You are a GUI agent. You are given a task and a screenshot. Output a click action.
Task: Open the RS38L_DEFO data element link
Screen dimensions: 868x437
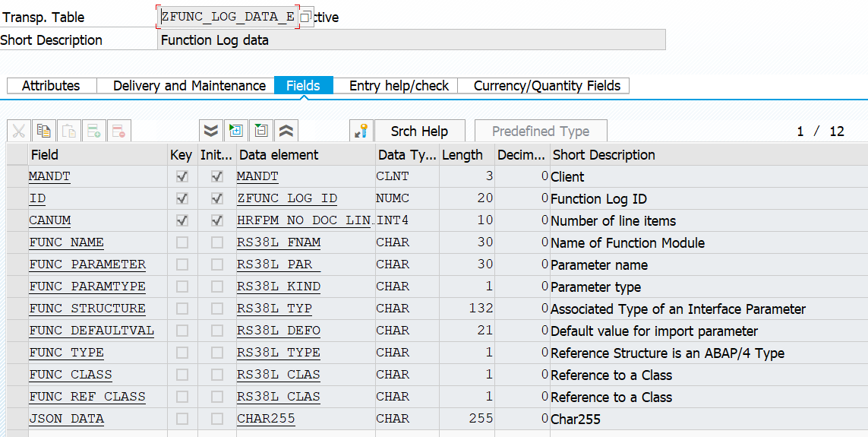tap(279, 331)
